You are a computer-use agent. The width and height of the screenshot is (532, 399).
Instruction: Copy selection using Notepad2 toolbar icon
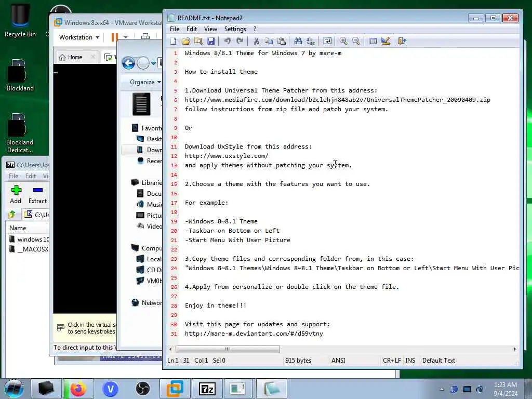click(x=269, y=41)
